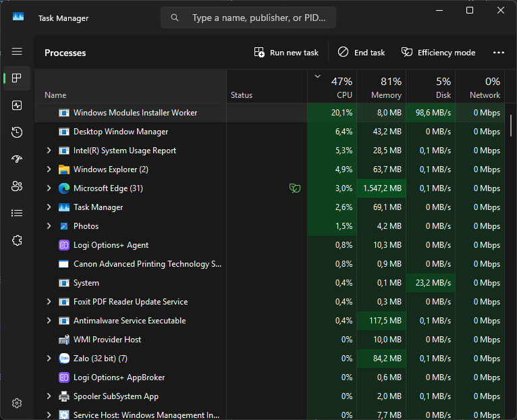
Task: Sort by the Status column header
Action: click(x=267, y=86)
